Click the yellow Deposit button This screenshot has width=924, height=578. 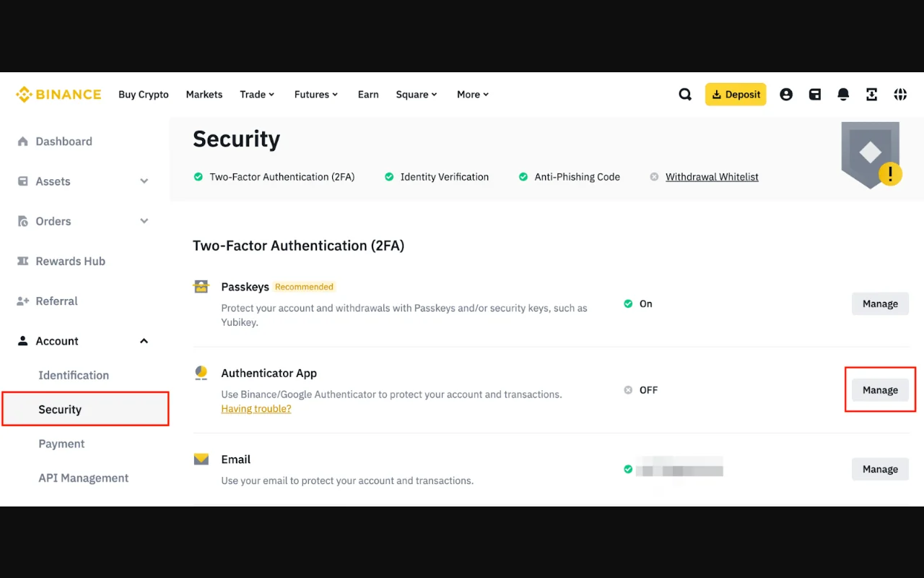[736, 95]
